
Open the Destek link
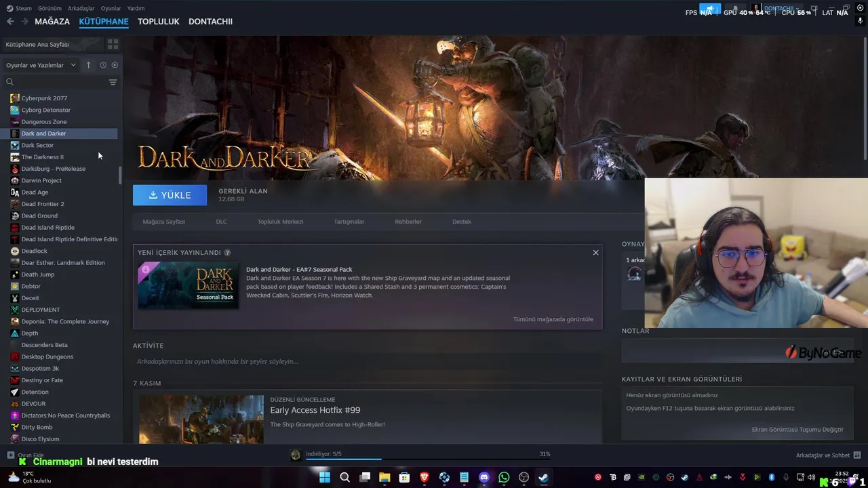461,222
